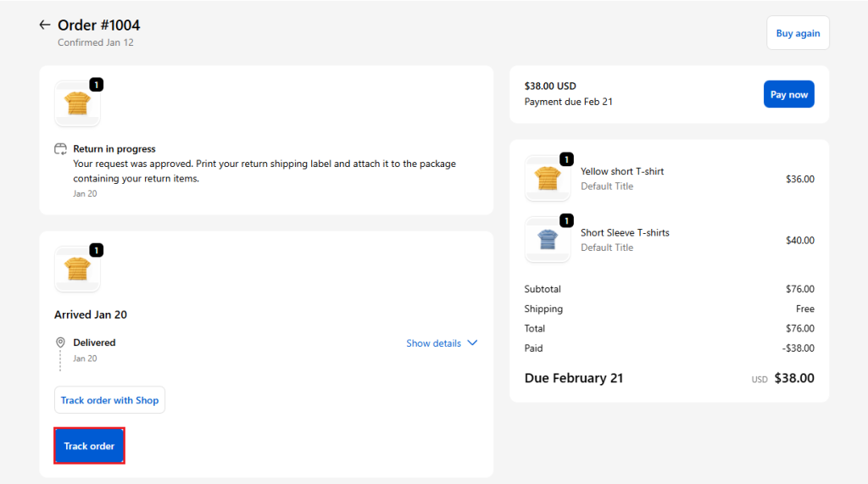Open the yellow shirt thumbnail above Arrived Jan 20
Viewport: 868px width, 484px height.
77,270
